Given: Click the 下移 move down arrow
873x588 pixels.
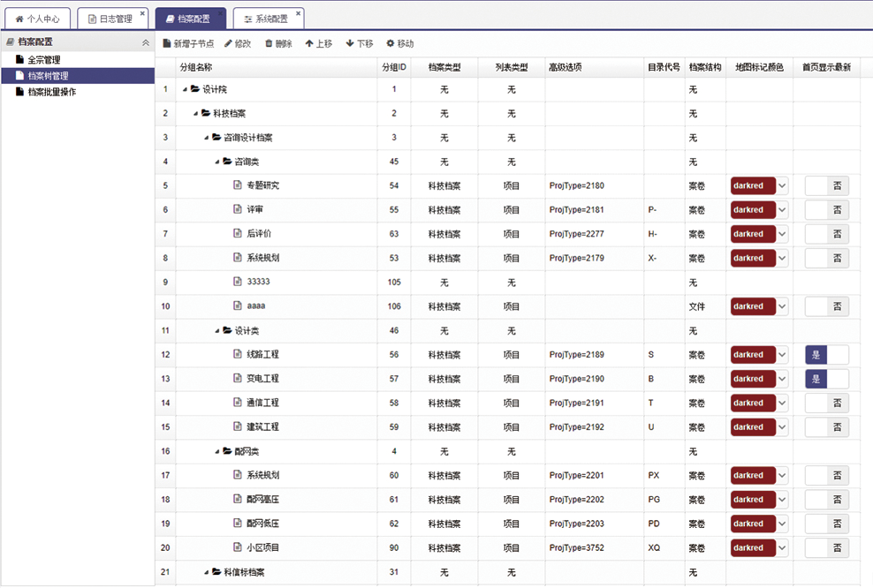Looking at the screenshot, I should [x=350, y=43].
